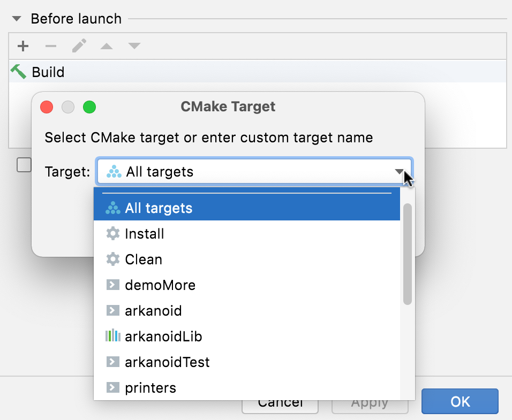Click the Remove task minus icon

point(50,46)
